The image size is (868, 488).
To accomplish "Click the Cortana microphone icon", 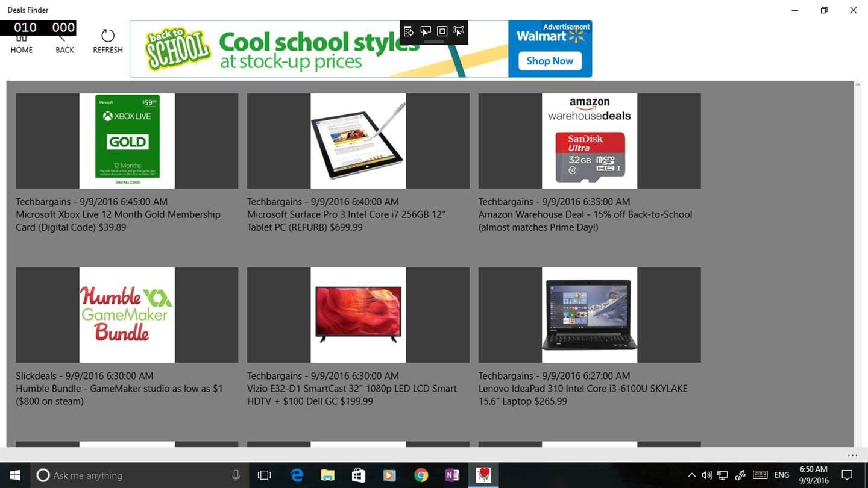I will pos(236,475).
